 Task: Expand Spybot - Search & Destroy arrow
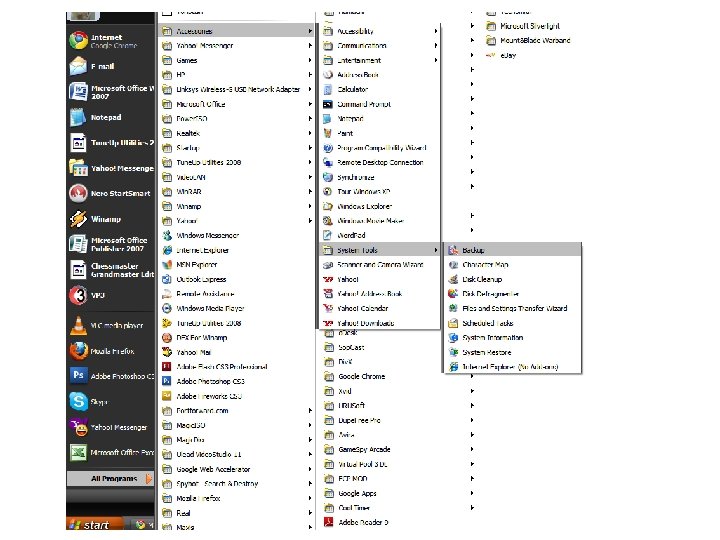point(310,484)
